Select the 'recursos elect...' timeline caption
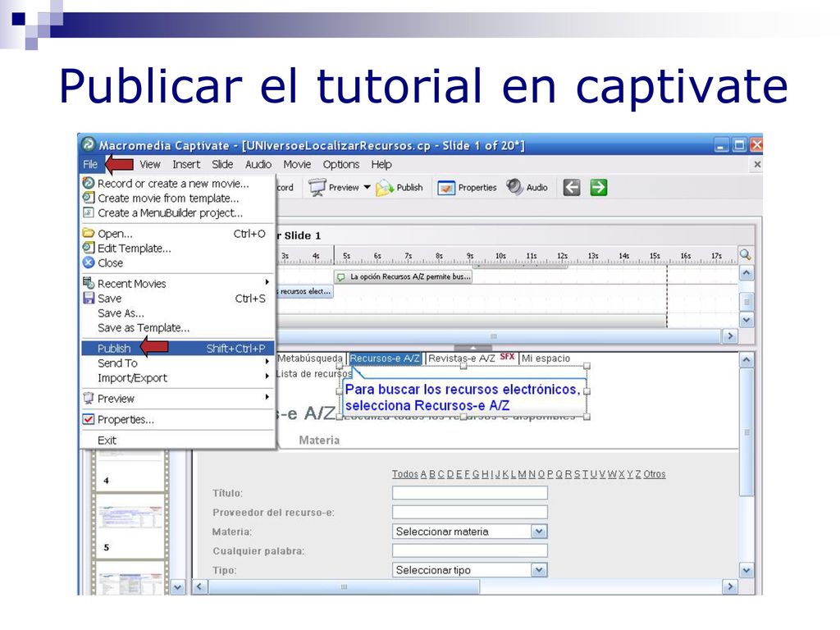The width and height of the screenshot is (840, 630). point(304,291)
